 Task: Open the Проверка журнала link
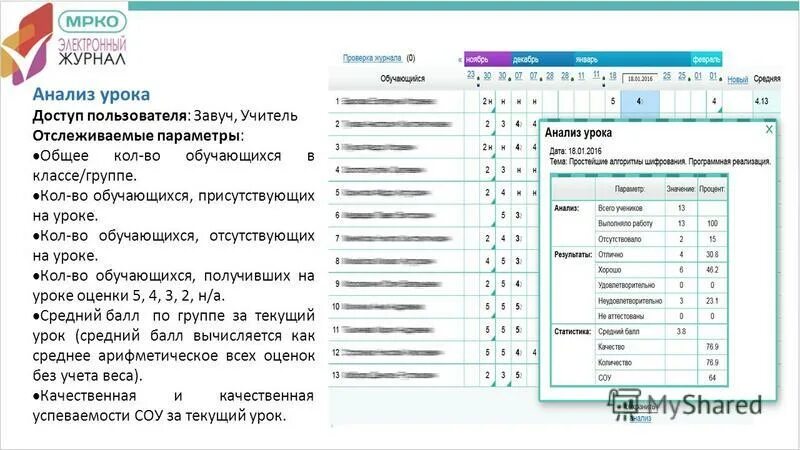(372, 58)
